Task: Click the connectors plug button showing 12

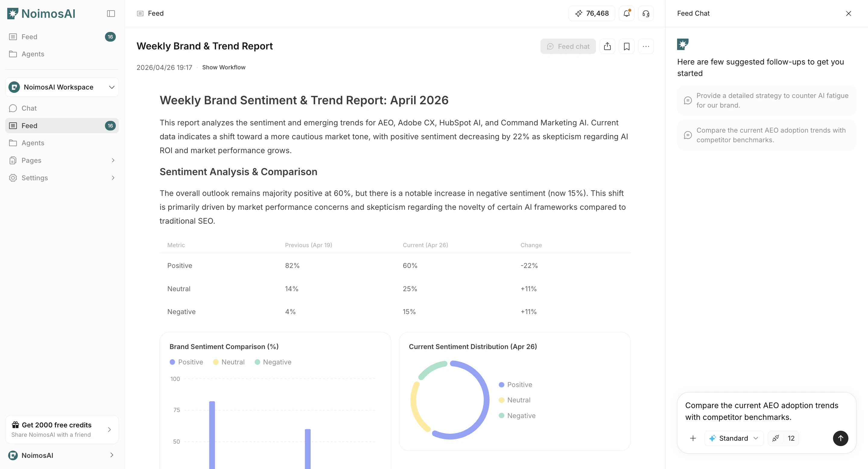Action: coord(784,438)
